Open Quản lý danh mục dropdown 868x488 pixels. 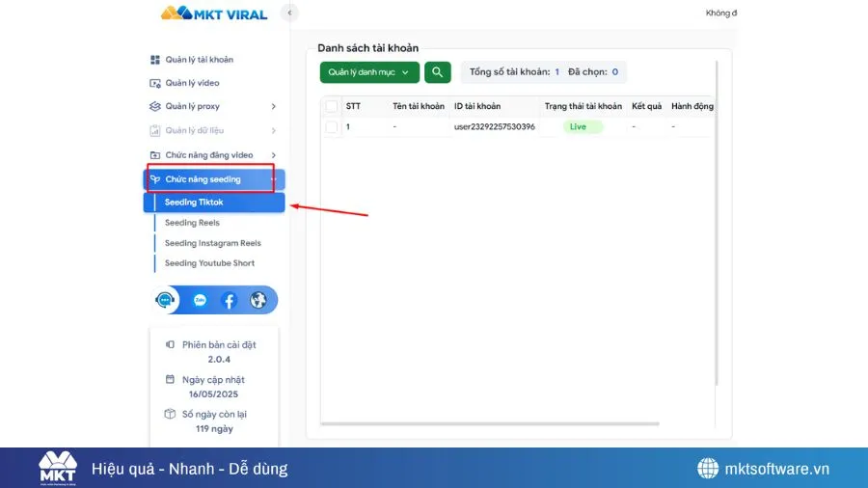[x=369, y=72]
